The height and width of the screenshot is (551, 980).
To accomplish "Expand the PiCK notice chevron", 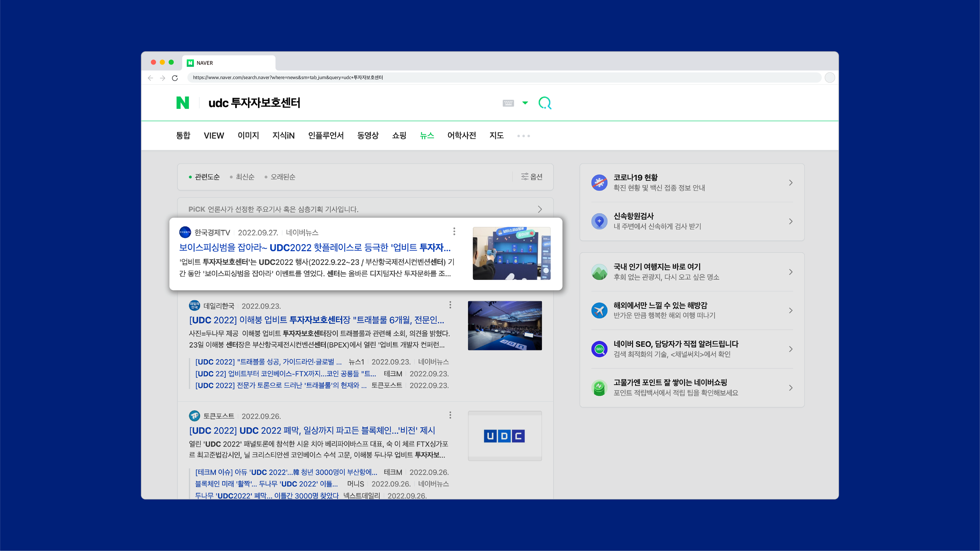I will 540,209.
